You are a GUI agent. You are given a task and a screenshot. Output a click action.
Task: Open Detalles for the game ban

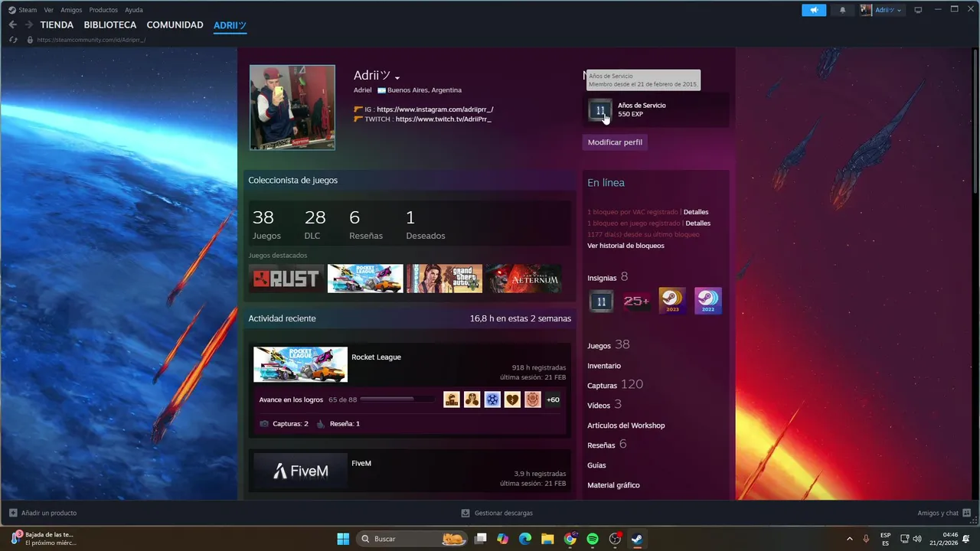pyautogui.click(x=697, y=223)
